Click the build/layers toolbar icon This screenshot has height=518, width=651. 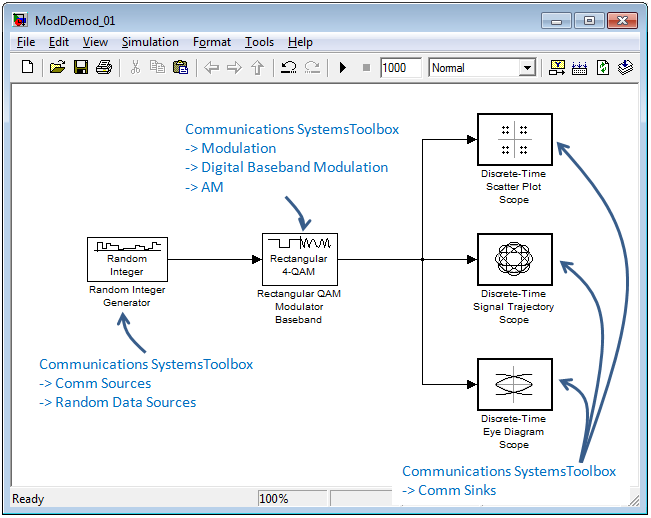pyautogui.click(x=625, y=67)
